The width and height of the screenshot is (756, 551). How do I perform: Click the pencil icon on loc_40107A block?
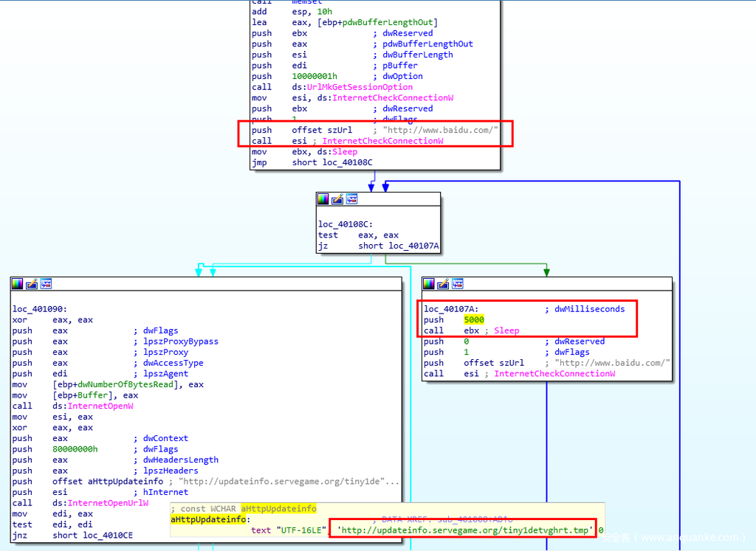click(443, 284)
